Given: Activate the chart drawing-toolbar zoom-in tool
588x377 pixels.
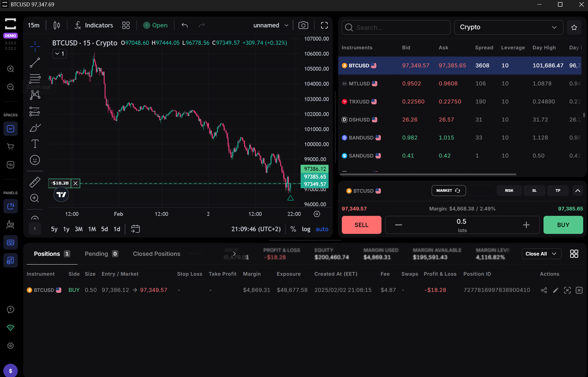Looking at the screenshot, I should (35, 198).
